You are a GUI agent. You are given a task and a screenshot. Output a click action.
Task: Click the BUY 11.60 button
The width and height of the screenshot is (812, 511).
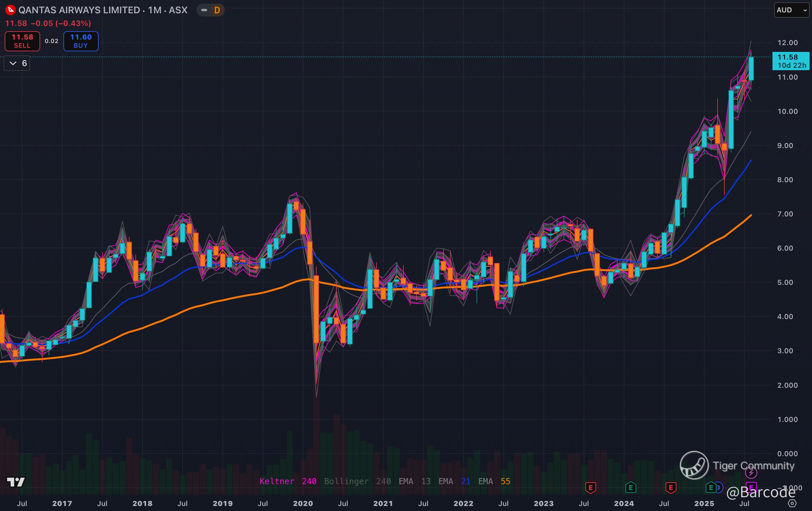click(81, 41)
